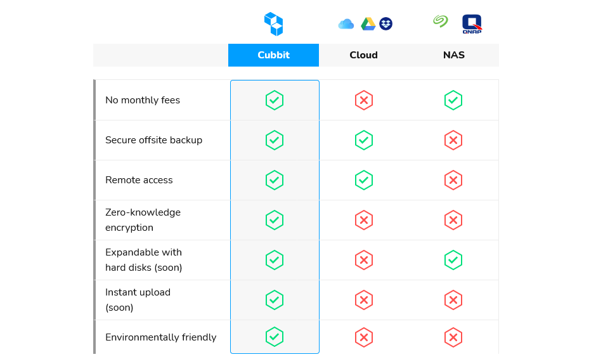
Task: Click NAS red X for Secure offsite backup
Action: pos(453,140)
